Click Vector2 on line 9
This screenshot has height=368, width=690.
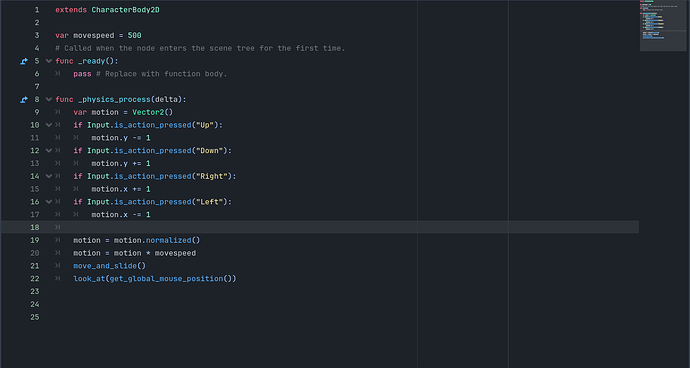pos(148,112)
